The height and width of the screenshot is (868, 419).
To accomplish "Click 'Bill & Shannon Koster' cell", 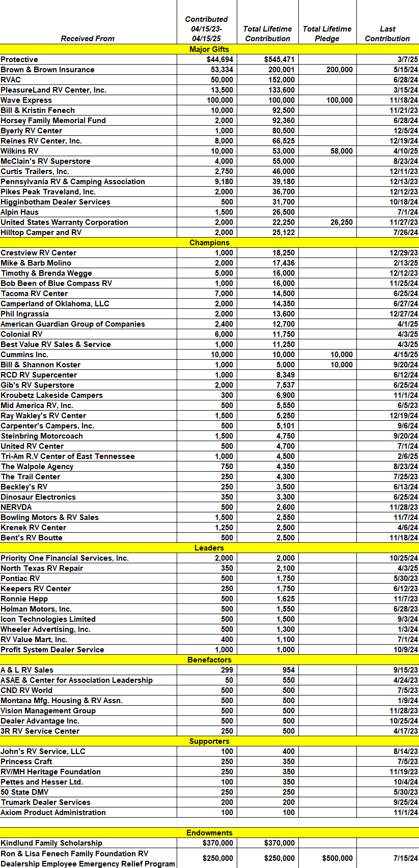I will [40, 365].
